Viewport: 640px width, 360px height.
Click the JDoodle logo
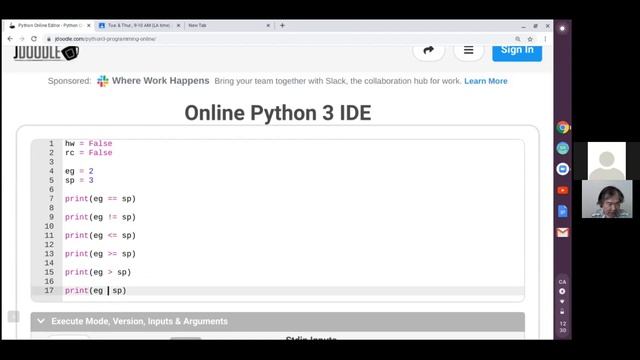point(46,53)
